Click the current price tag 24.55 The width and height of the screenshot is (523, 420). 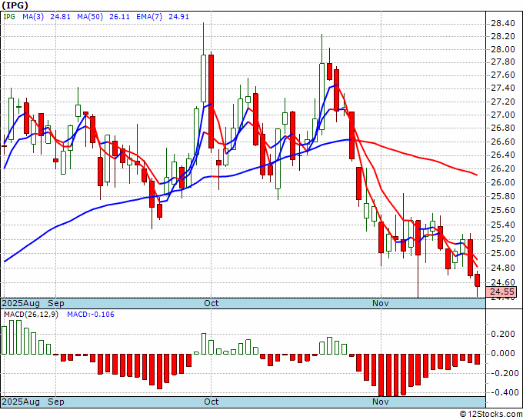coord(502,292)
